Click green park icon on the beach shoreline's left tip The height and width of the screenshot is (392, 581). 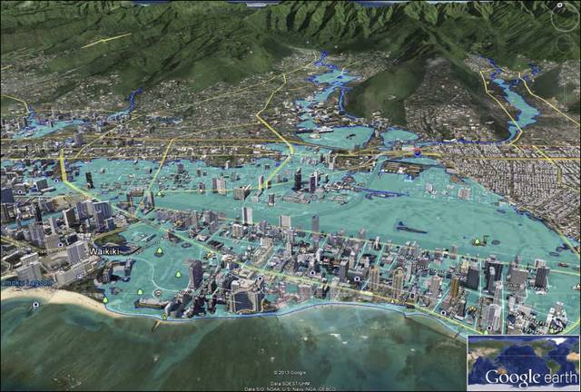[x=104, y=299]
